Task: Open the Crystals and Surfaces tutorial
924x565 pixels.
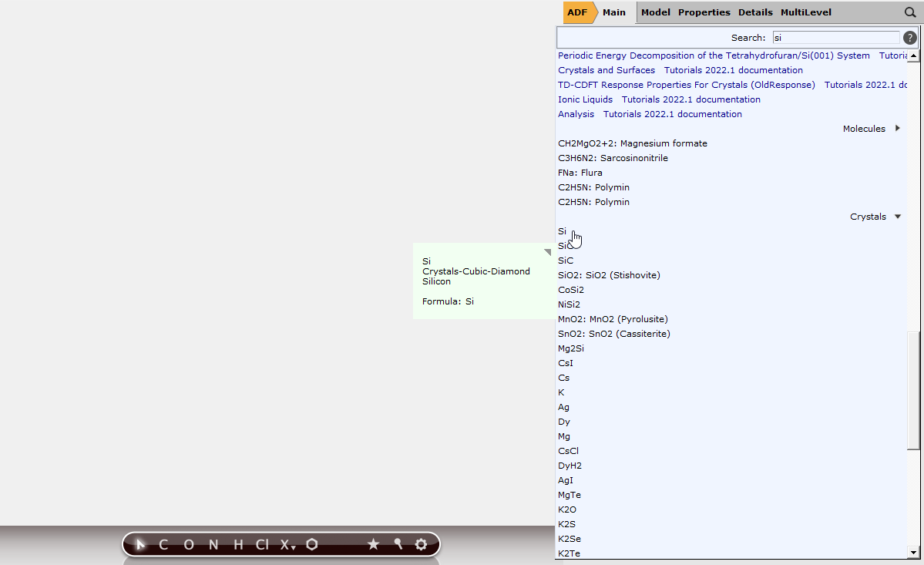Action: tap(606, 69)
